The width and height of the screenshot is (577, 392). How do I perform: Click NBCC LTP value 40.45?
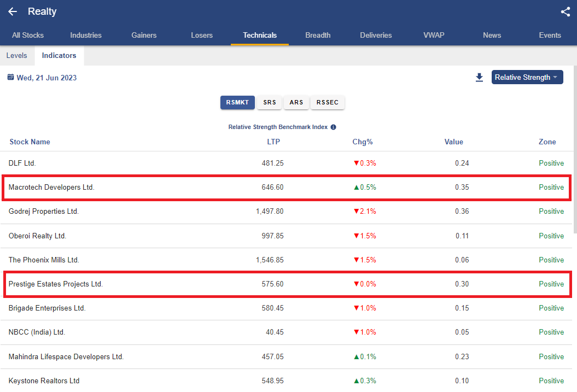(275, 332)
